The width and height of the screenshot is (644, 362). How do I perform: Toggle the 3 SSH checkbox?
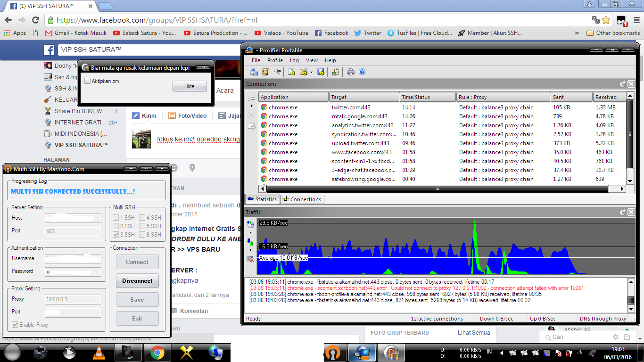[x=116, y=235]
